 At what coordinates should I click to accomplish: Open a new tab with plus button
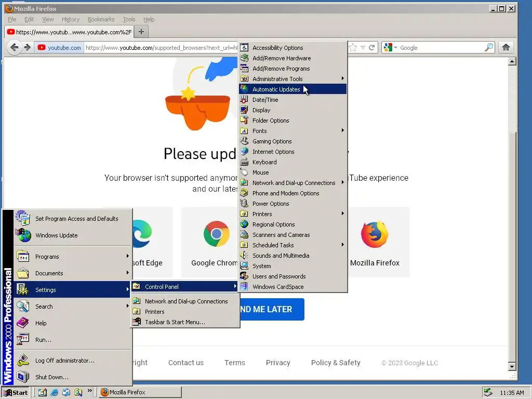point(141,32)
